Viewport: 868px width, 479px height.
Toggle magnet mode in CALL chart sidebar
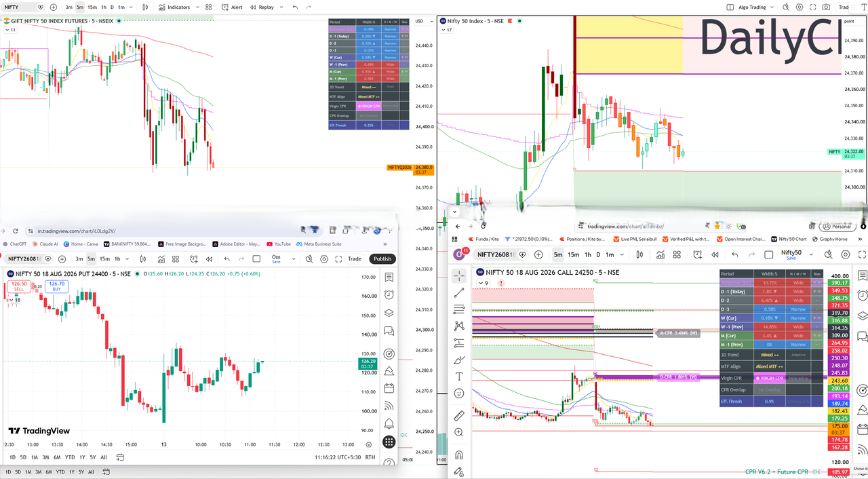[459, 455]
